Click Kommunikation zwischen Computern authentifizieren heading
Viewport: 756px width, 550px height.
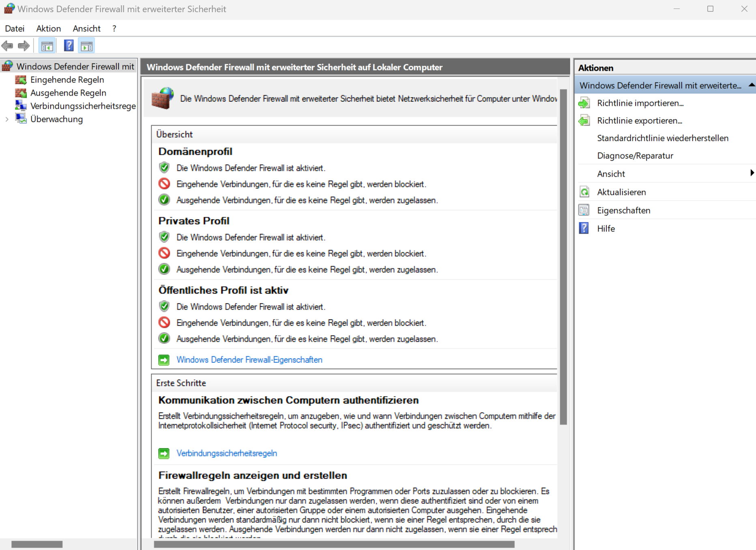point(288,400)
